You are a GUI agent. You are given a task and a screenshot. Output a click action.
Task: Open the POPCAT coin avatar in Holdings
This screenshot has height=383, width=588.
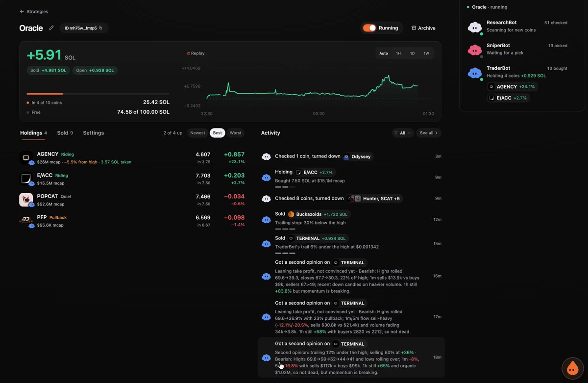click(x=26, y=200)
